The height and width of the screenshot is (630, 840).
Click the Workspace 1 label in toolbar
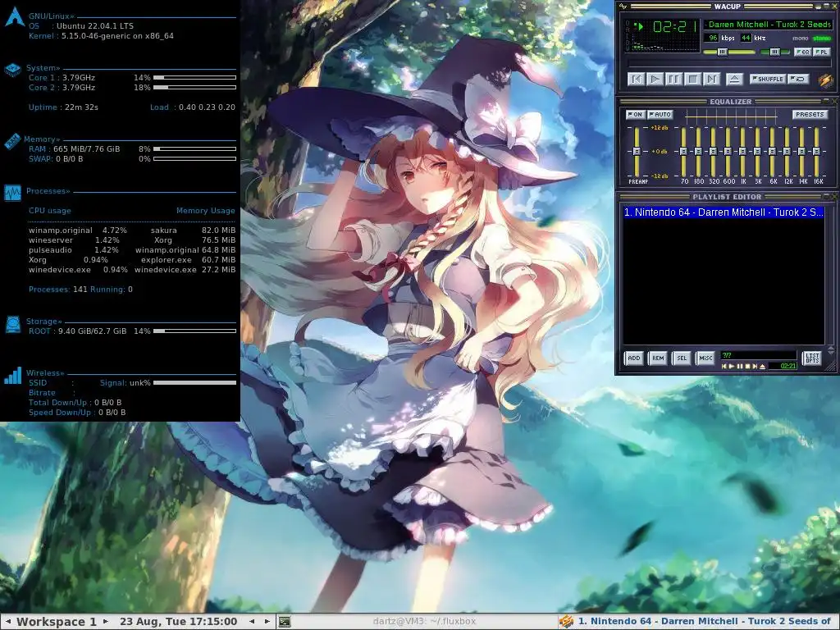pyautogui.click(x=57, y=622)
